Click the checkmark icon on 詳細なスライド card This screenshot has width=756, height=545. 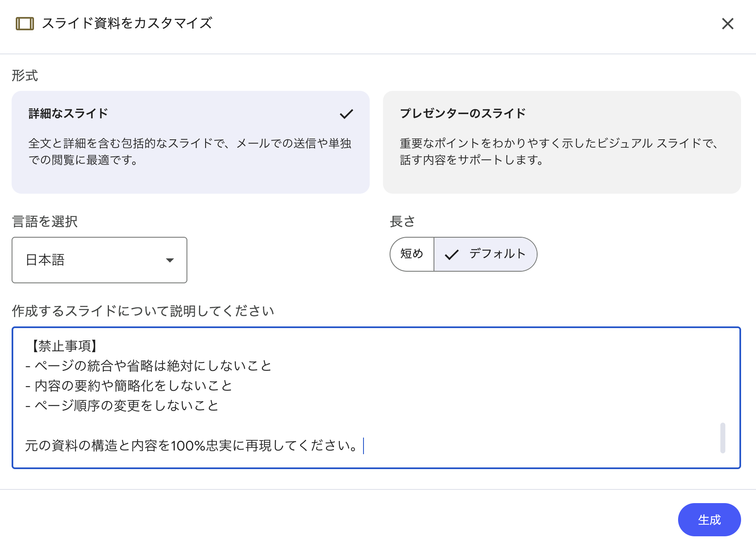(x=347, y=113)
